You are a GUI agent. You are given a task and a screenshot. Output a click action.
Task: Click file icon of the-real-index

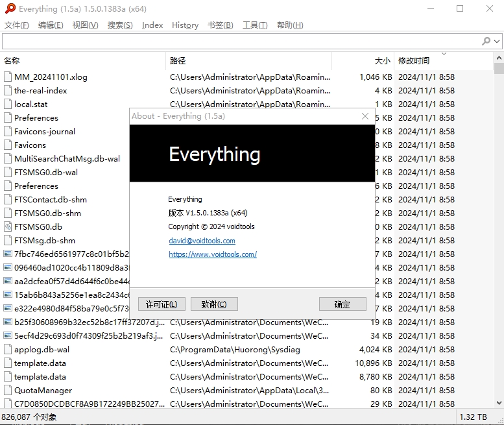point(8,91)
